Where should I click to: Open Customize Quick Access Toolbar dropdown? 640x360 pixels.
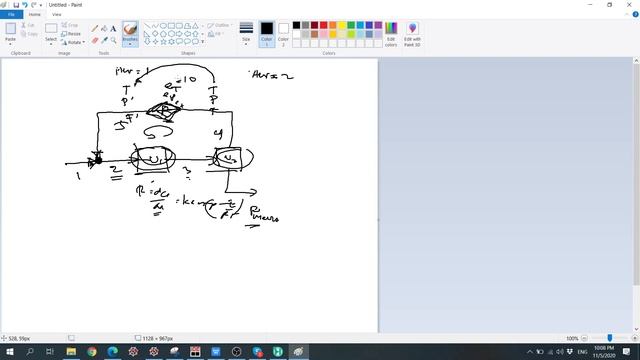pyautogui.click(x=41, y=5)
